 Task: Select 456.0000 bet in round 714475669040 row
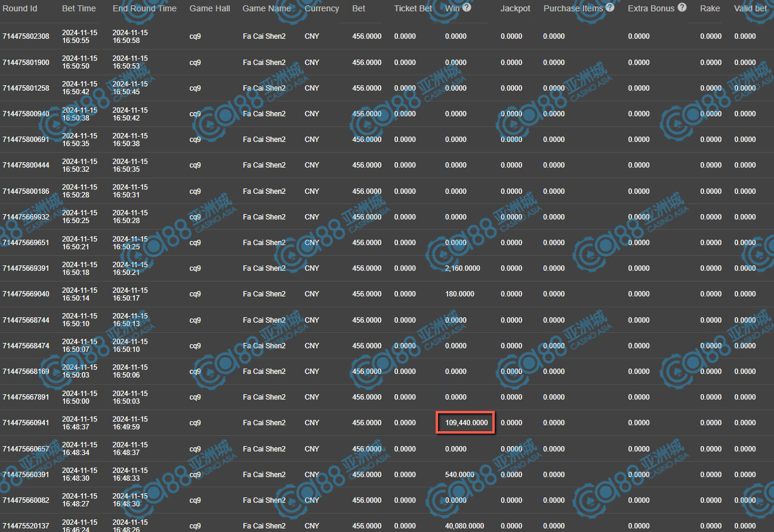(x=367, y=294)
